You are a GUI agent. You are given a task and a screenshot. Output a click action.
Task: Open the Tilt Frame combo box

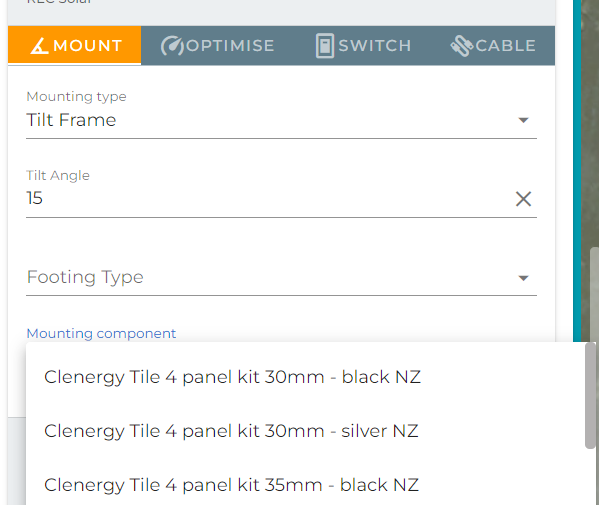click(281, 120)
